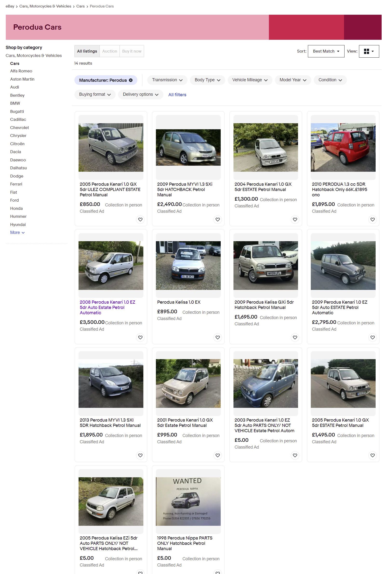Open the Bugatti category
The image size is (392, 574).
click(17, 111)
